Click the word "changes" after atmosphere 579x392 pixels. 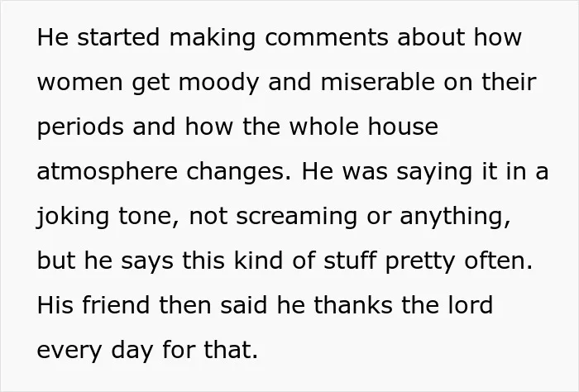(x=235, y=172)
